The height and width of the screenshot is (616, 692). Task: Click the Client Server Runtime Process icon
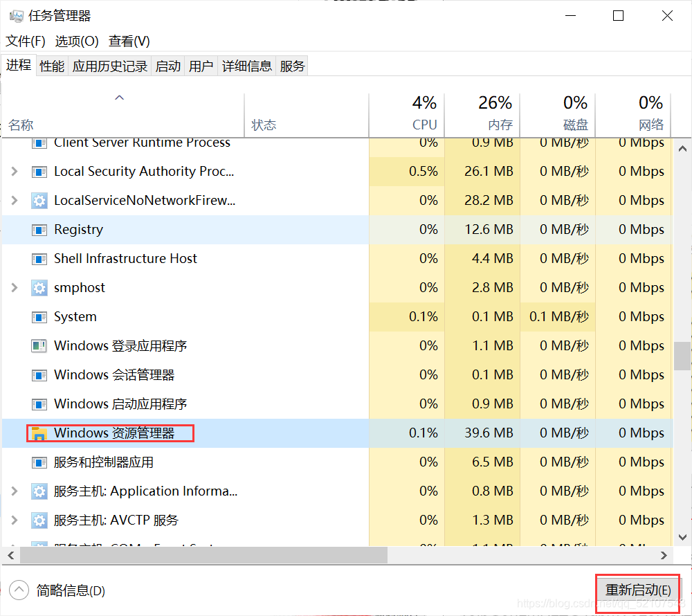pos(39,143)
